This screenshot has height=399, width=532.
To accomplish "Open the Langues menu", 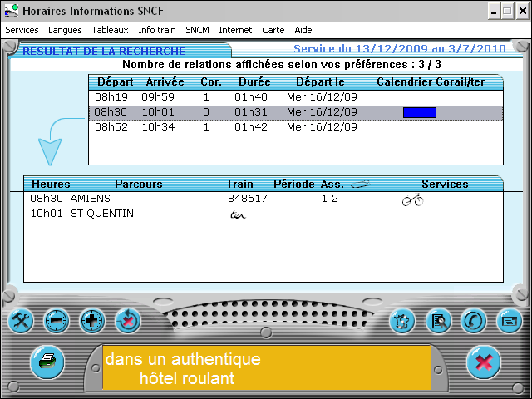I will (x=65, y=30).
